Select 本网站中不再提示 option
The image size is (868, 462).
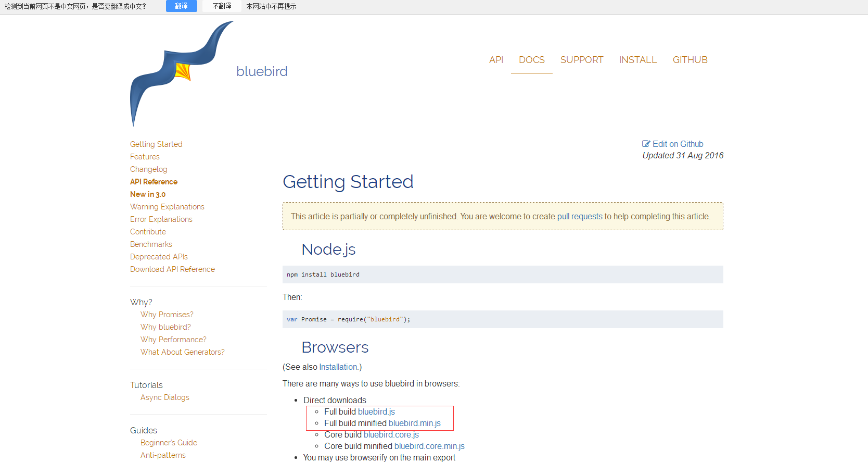[271, 6]
